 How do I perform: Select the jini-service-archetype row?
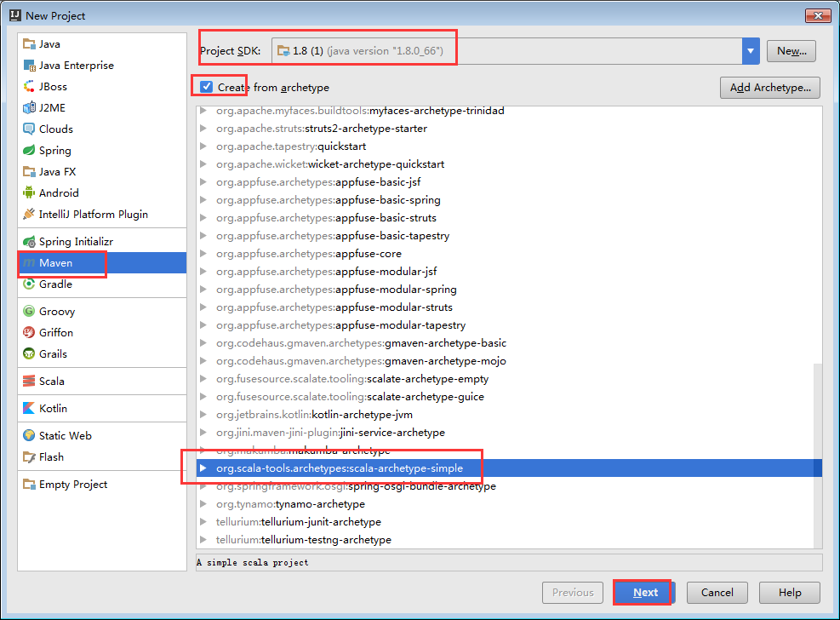[x=509, y=433]
